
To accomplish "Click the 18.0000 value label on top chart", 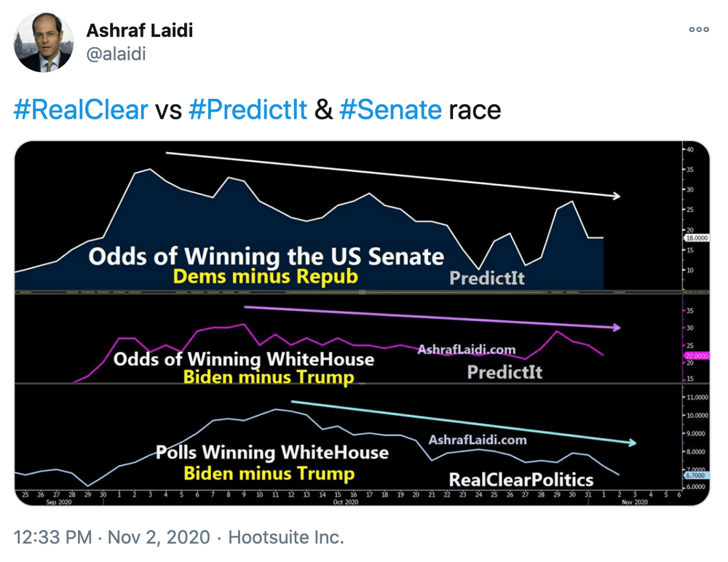I will pyautogui.click(x=697, y=238).
